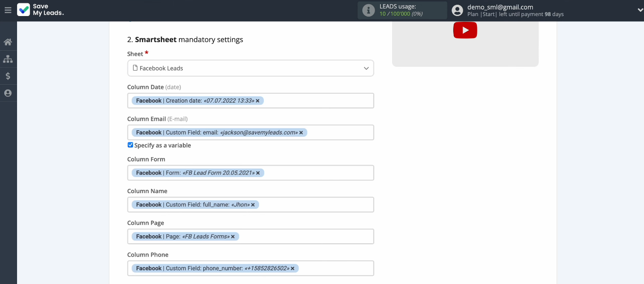Play the YouTube tutorial video
The height and width of the screenshot is (284, 644).
tap(465, 30)
